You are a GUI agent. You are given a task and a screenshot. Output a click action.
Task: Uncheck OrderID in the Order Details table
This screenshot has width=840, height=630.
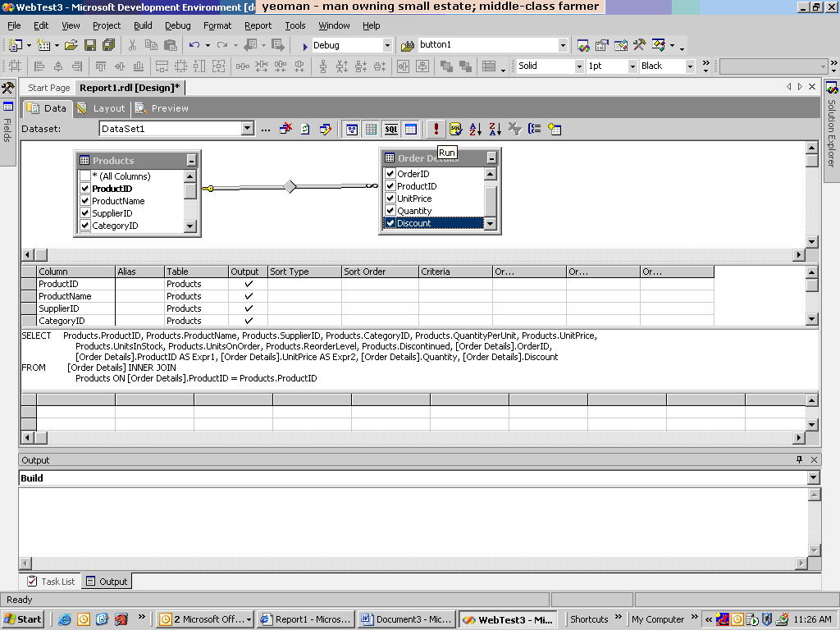click(390, 174)
